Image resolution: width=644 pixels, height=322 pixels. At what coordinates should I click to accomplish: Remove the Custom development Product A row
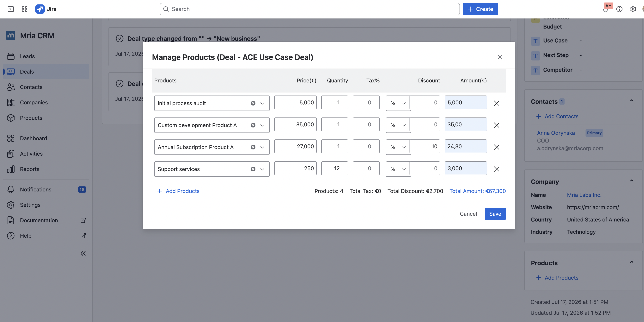(496, 125)
